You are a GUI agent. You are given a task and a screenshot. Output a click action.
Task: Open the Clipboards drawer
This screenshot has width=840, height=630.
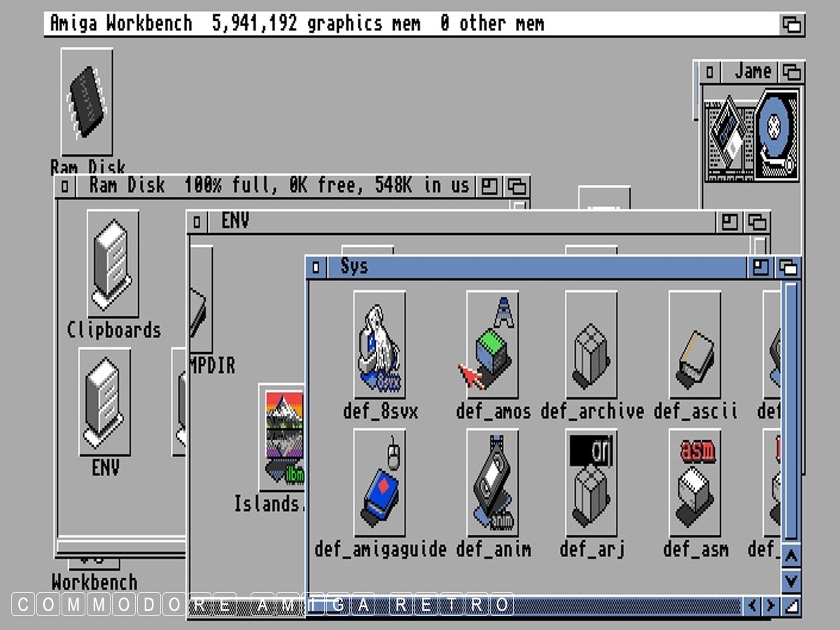coord(113,264)
